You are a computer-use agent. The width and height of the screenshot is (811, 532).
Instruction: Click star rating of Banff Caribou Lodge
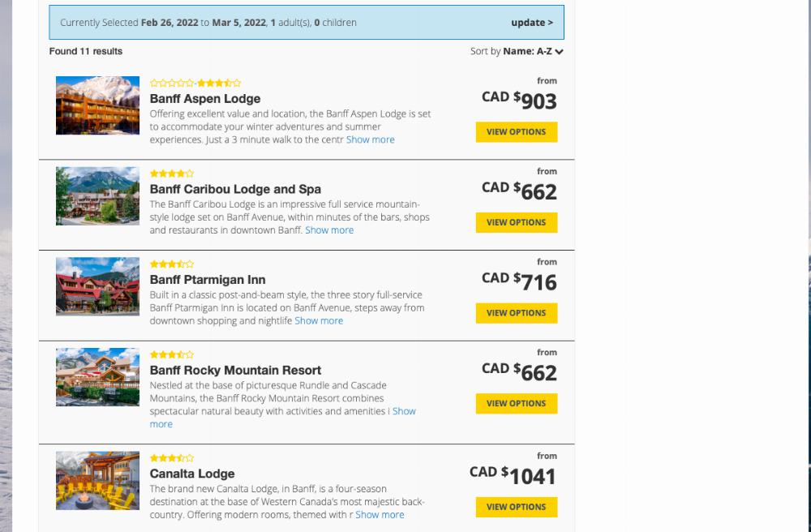point(172,174)
